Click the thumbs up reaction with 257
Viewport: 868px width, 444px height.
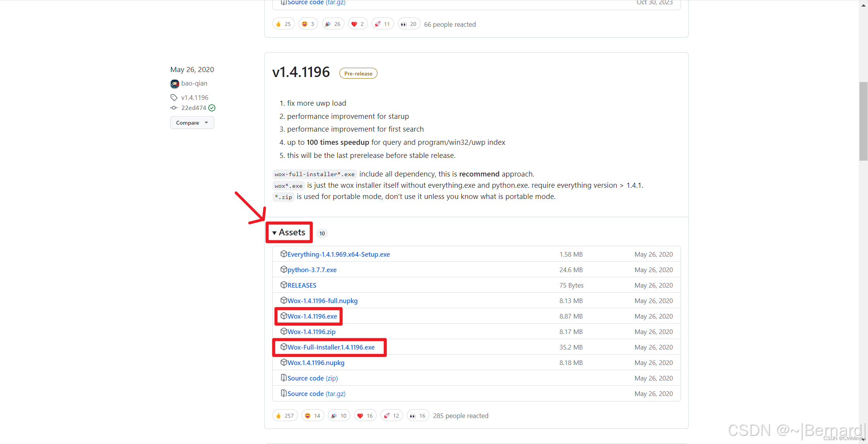285,415
